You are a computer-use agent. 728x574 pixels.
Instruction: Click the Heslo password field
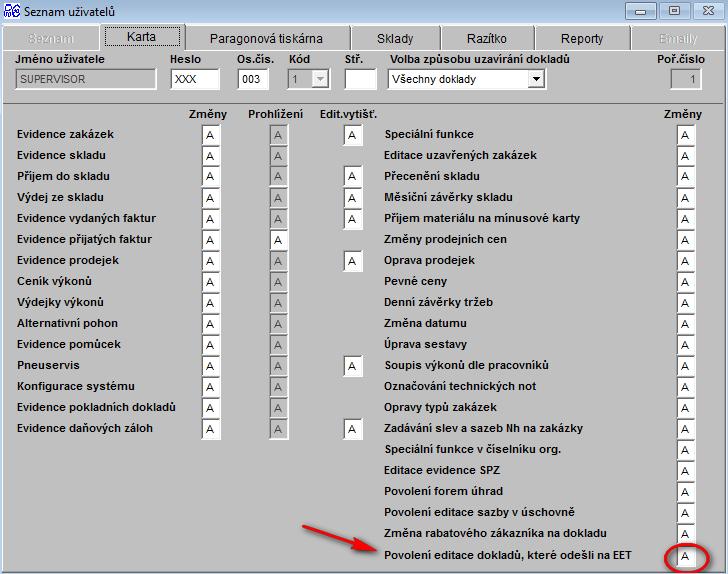click(x=195, y=79)
